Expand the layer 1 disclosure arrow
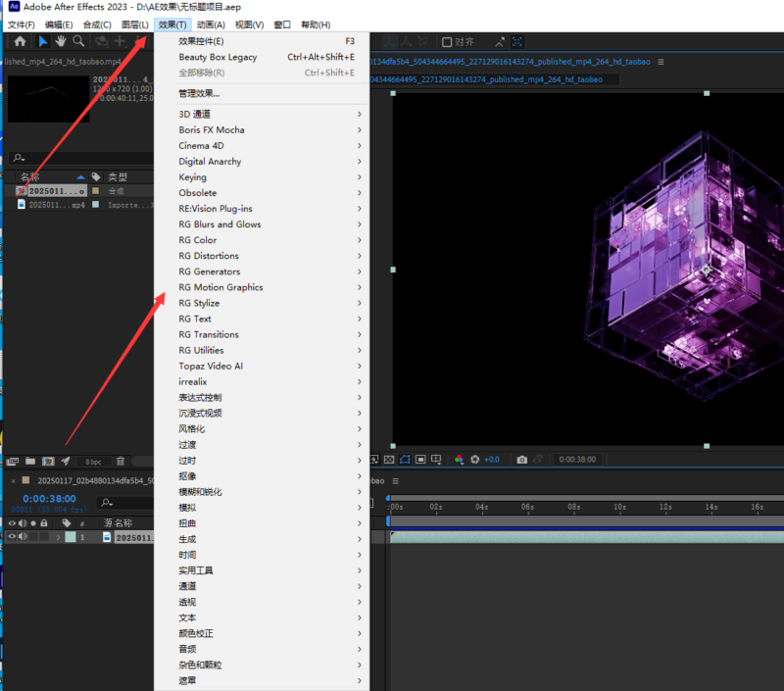784x691 pixels. point(58,537)
